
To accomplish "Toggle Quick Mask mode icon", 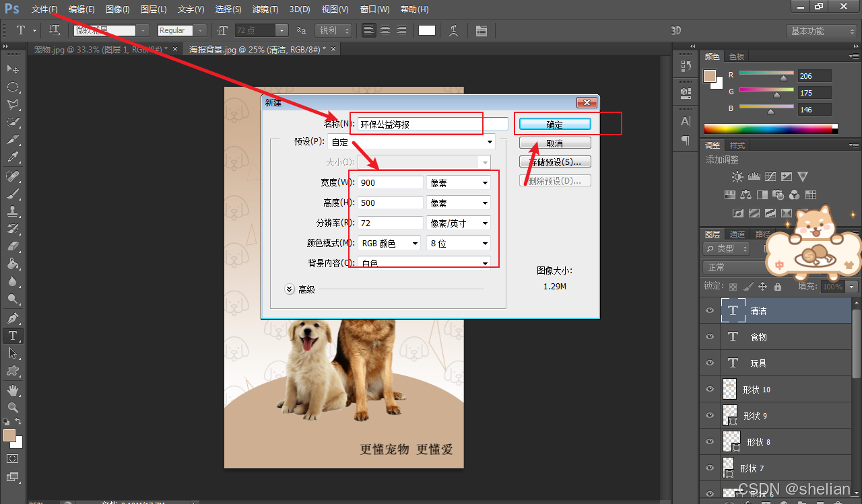I will 13,458.
